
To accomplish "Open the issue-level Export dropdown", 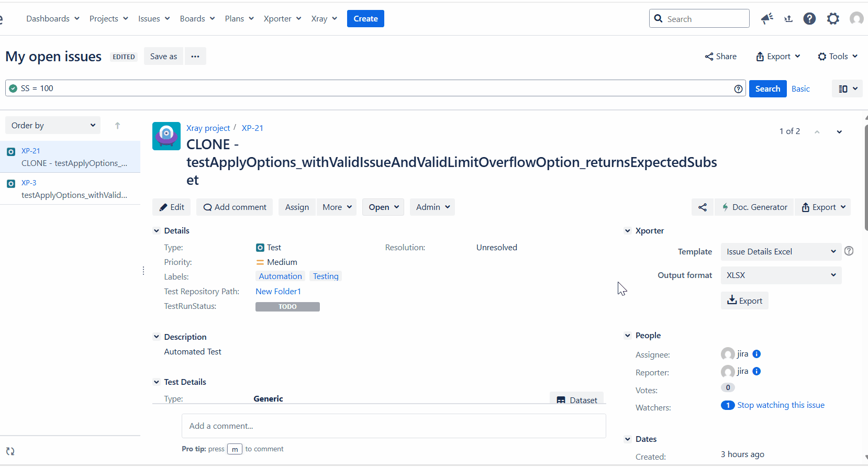I will [x=824, y=207].
